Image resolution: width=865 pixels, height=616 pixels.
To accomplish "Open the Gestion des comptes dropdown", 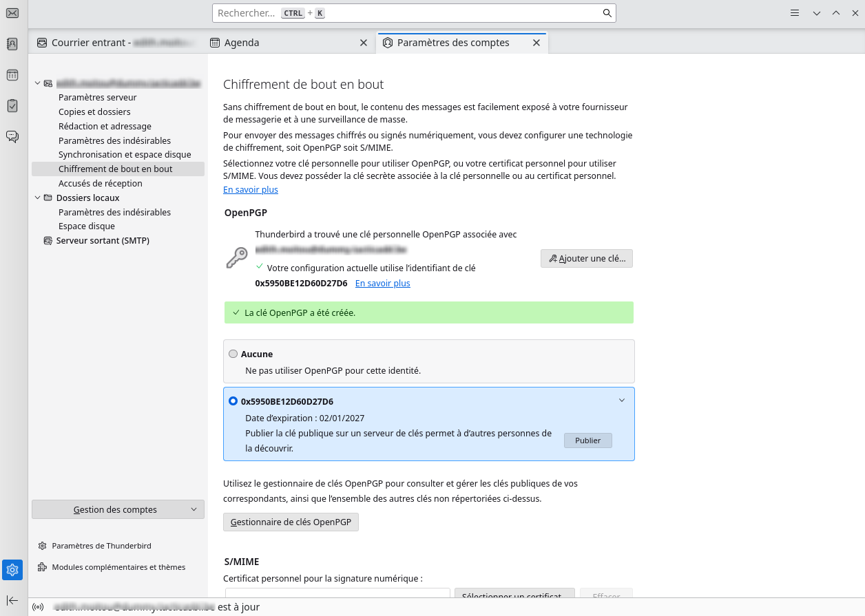I will pyautogui.click(x=118, y=509).
